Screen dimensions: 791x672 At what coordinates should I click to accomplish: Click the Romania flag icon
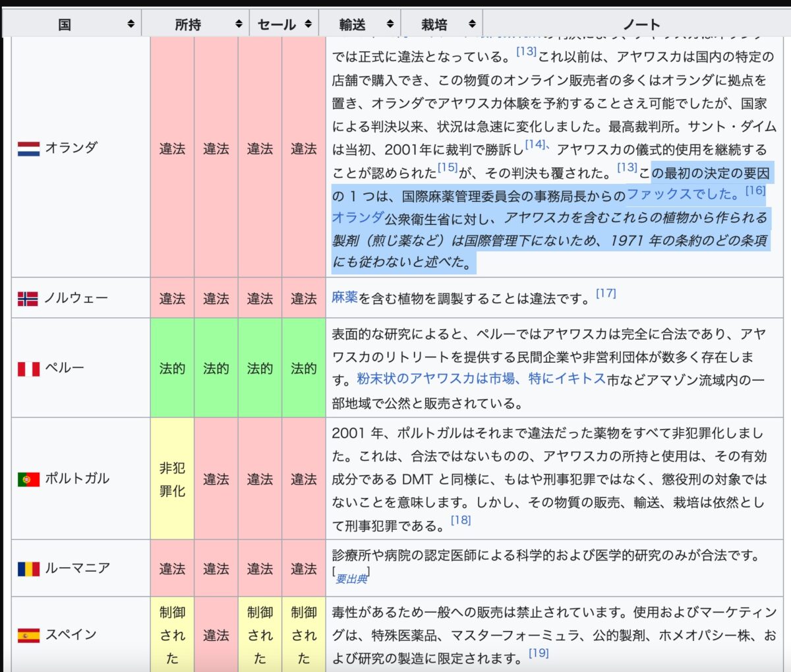click(28, 568)
